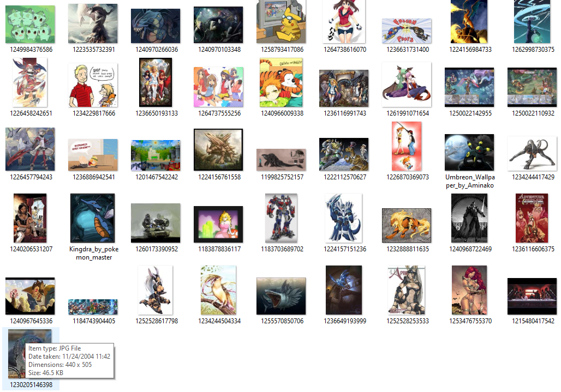Click the file name 1240966009338

click(x=282, y=113)
